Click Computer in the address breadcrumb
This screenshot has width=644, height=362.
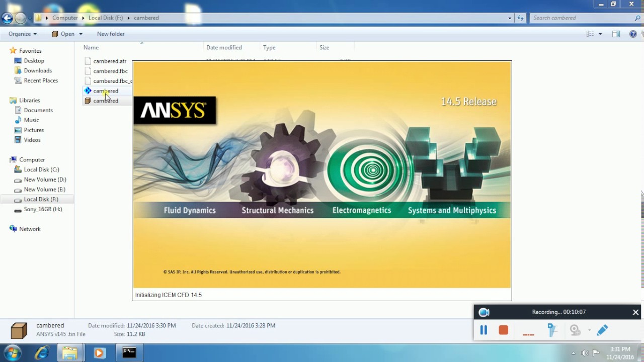pos(65,18)
